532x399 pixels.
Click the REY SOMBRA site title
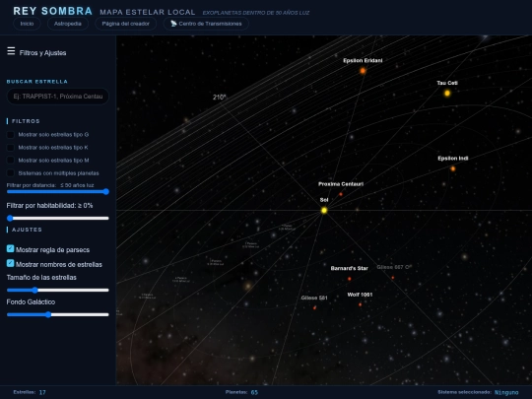point(52,11)
